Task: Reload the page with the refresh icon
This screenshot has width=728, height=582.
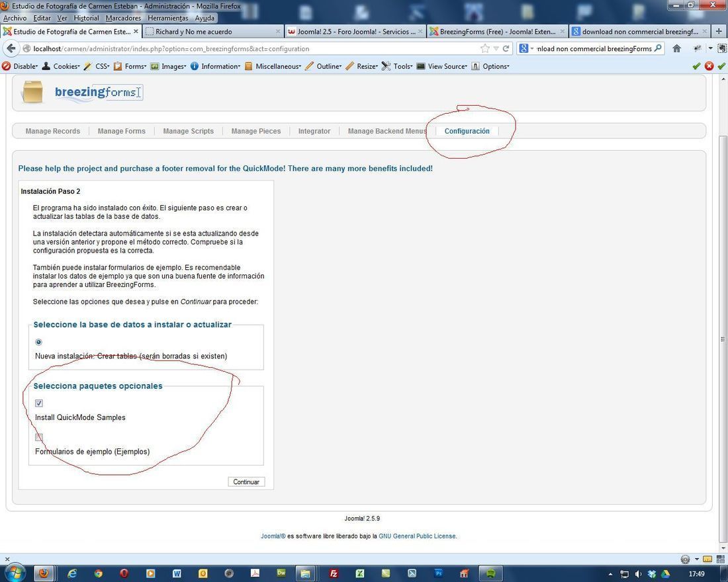Action: tap(506, 48)
